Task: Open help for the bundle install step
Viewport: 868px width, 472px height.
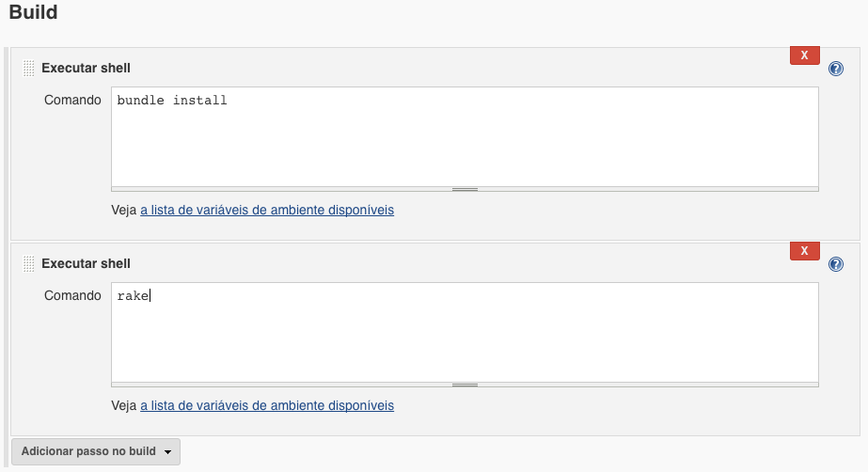Action: click(836, 69)
